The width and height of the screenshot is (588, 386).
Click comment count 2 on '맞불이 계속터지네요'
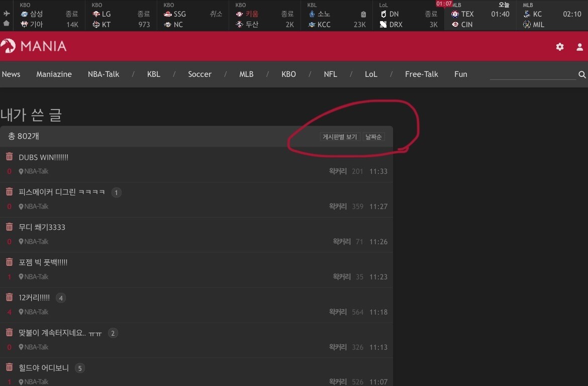(113, 333)
